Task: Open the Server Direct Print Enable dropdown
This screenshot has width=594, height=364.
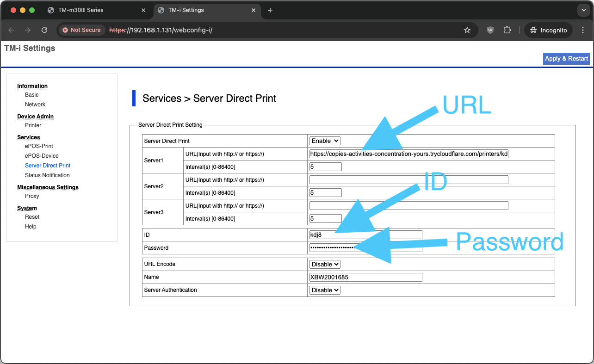Action: click(325, 141)
